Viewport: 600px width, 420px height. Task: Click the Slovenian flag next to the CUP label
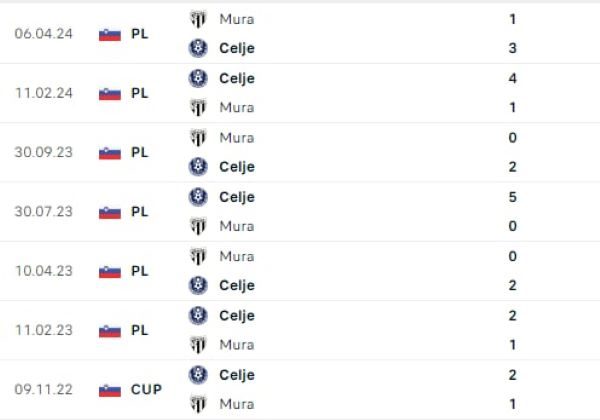pos(110,390)
